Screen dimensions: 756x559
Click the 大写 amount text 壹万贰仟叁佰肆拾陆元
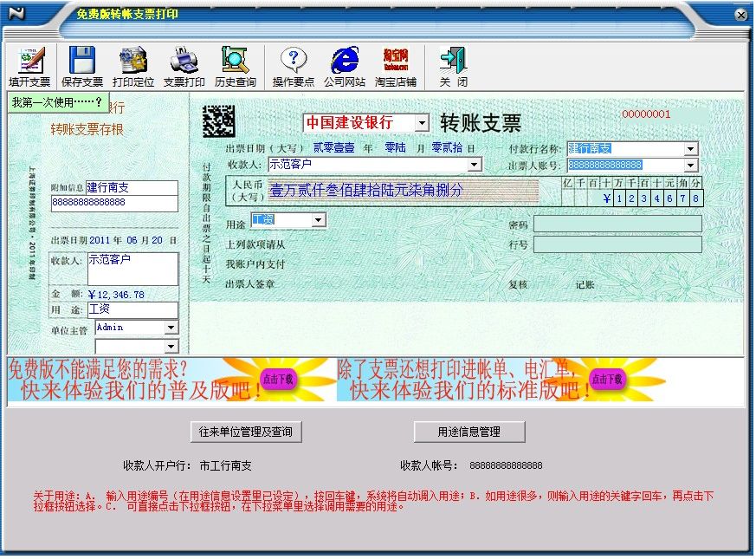click(365, 190)
